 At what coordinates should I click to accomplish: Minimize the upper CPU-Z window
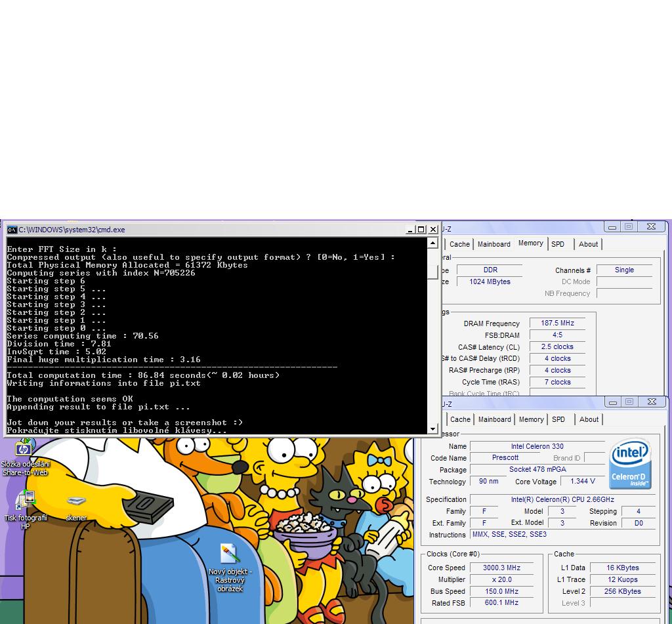(612, 227)
